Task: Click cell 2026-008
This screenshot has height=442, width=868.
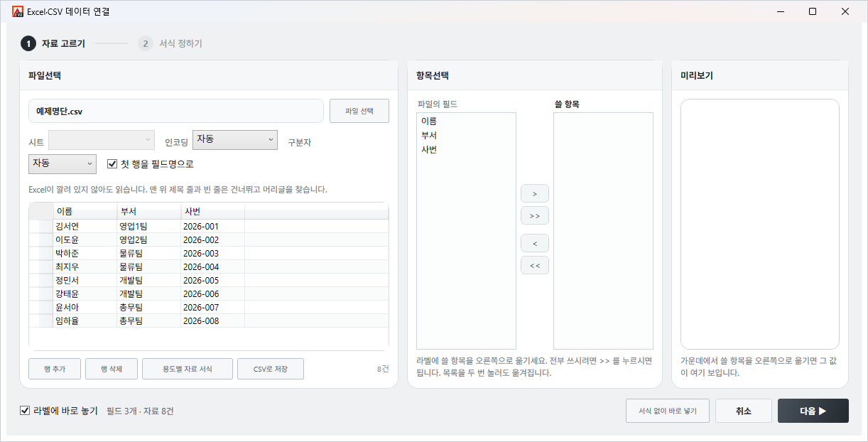Action: pyautogui.click(x=213, y=320)
